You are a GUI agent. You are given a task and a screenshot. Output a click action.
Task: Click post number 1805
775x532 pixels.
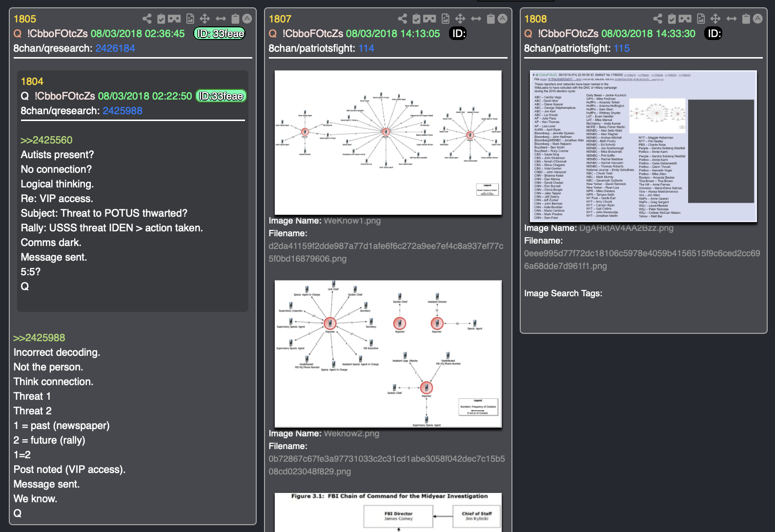tap(25, 19)
